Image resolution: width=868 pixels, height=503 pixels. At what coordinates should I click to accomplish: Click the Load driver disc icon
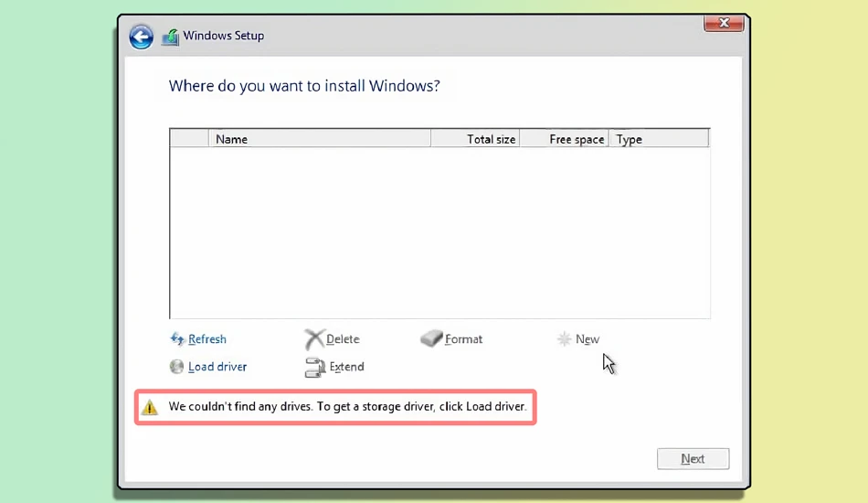[176, 366]
